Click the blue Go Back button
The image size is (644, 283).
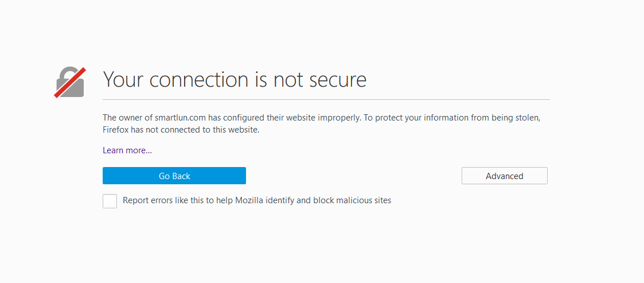pos(174,176)
